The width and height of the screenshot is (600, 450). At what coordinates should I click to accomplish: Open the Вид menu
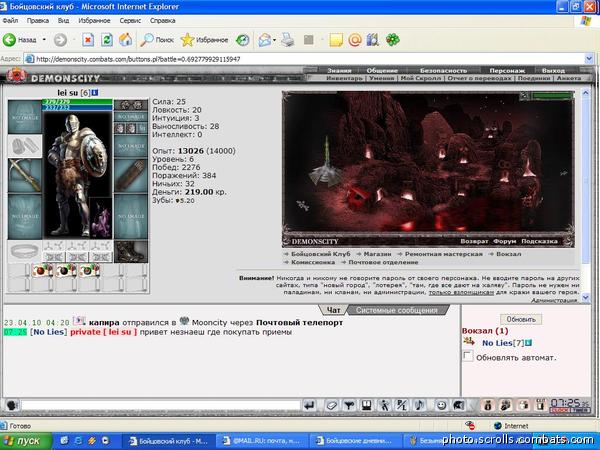pos(64,21)
